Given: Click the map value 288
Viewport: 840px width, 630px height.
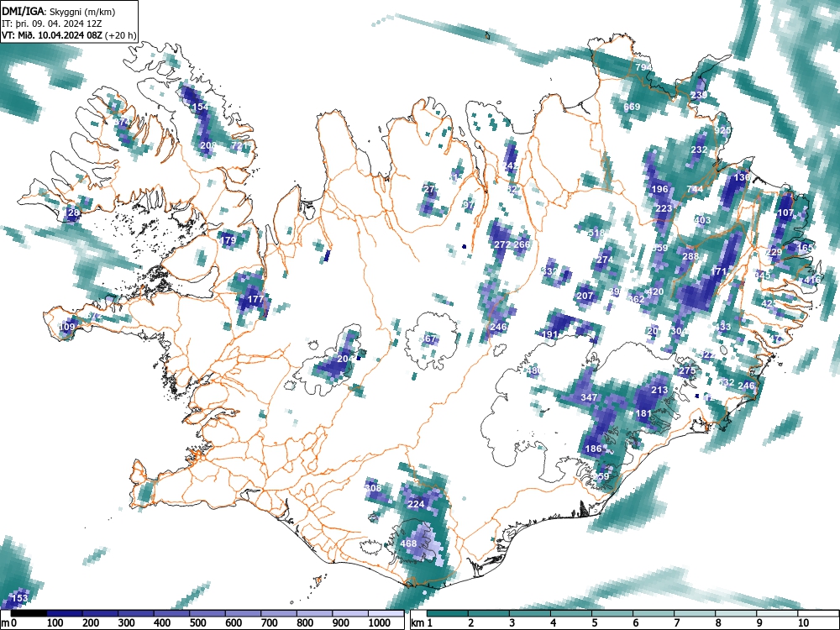Looking at the screenshot, I should coord(690,256).
